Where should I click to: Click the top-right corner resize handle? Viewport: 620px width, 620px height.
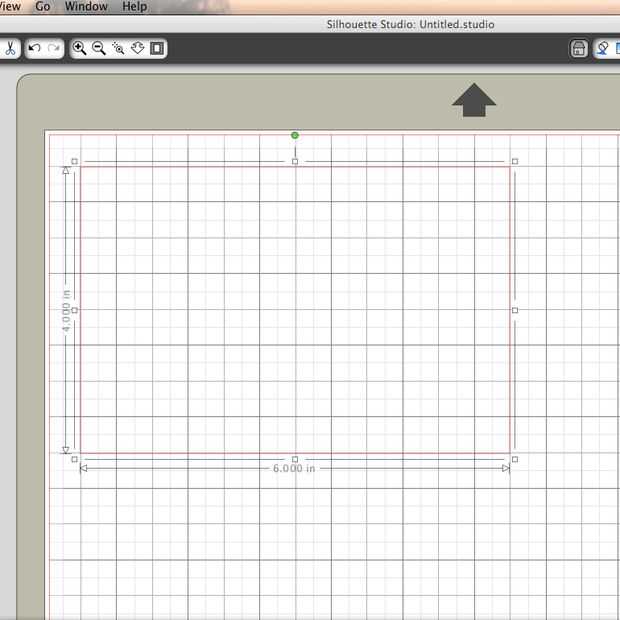pyautogui.click(x=515, y=161)
